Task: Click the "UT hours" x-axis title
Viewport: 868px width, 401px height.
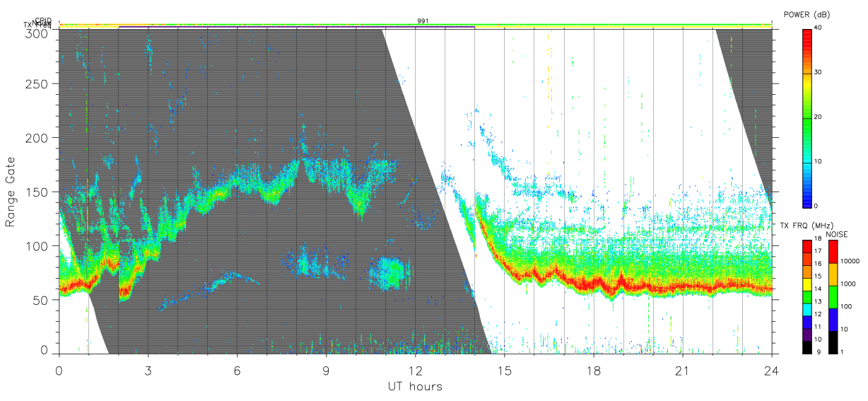Action: tap(414, 387)
